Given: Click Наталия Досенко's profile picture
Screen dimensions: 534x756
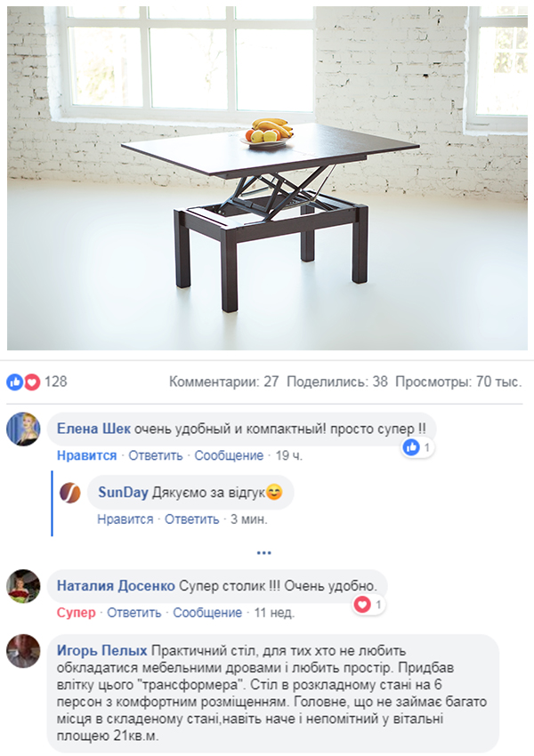Looking at the screenshot, I should click(x=23, y=586).
